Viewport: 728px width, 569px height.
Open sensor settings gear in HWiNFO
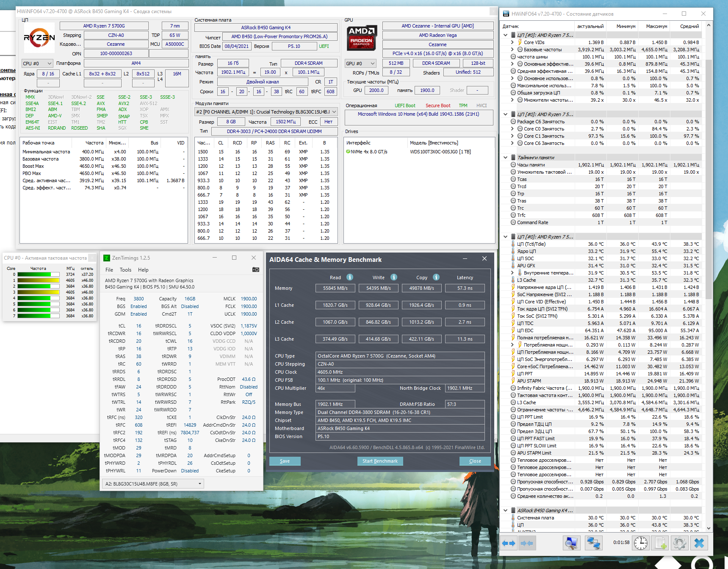point(679,543)
